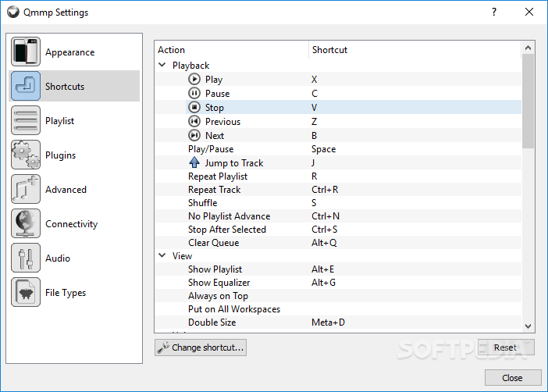The height and width of the screenshot is (392, 548).
Task: Select the Appearance label in sidebar
Action: coord(70,52)
